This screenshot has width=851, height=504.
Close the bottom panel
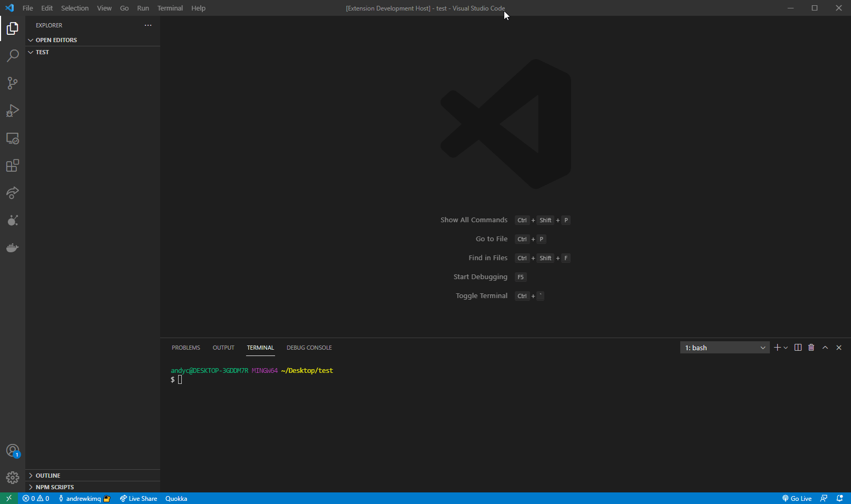(839, 348)
